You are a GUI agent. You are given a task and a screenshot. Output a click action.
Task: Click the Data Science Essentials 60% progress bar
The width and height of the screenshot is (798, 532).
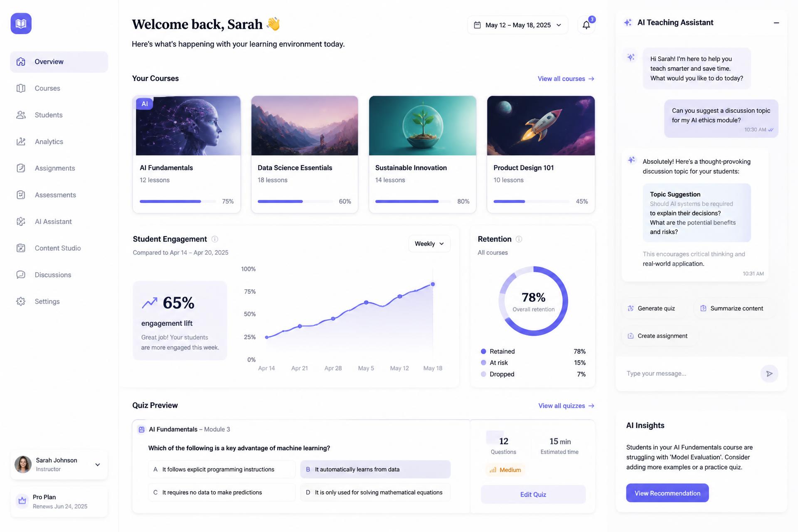click(296, 202)
